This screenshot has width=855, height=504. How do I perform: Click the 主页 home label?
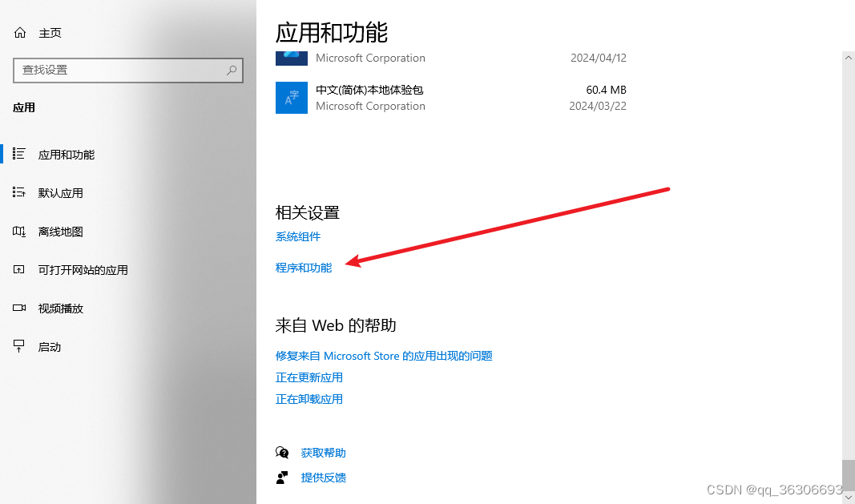click(x=50, y=34)
